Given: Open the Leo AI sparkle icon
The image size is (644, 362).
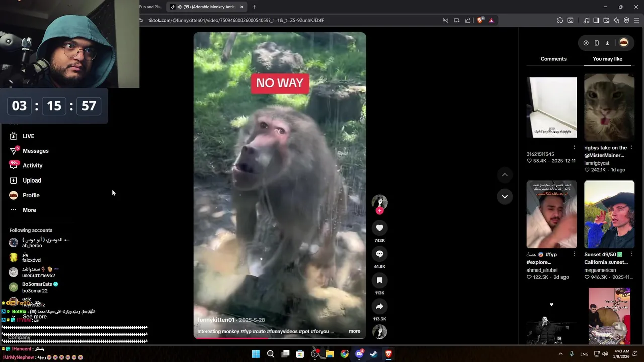Looking at the screenshot, I should tap(616, 20).
